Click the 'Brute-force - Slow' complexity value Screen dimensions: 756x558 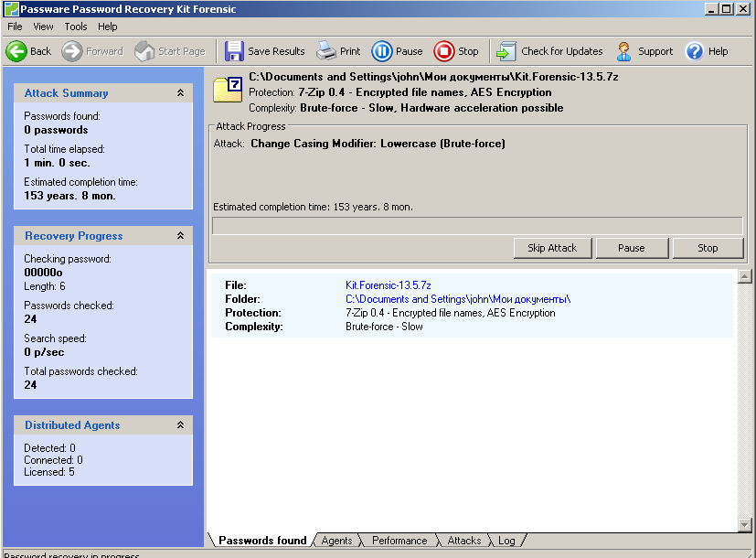pyautogui.click(x=384, y=327)
